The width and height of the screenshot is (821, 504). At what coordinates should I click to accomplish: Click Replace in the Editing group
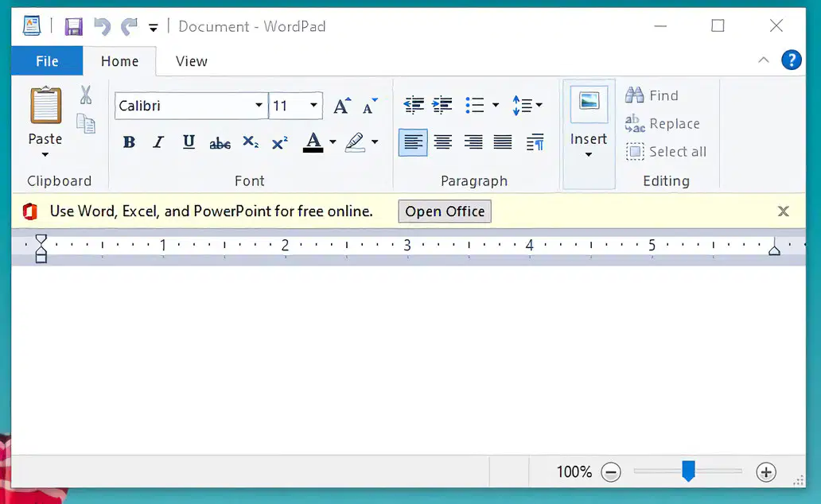point(663,123)
